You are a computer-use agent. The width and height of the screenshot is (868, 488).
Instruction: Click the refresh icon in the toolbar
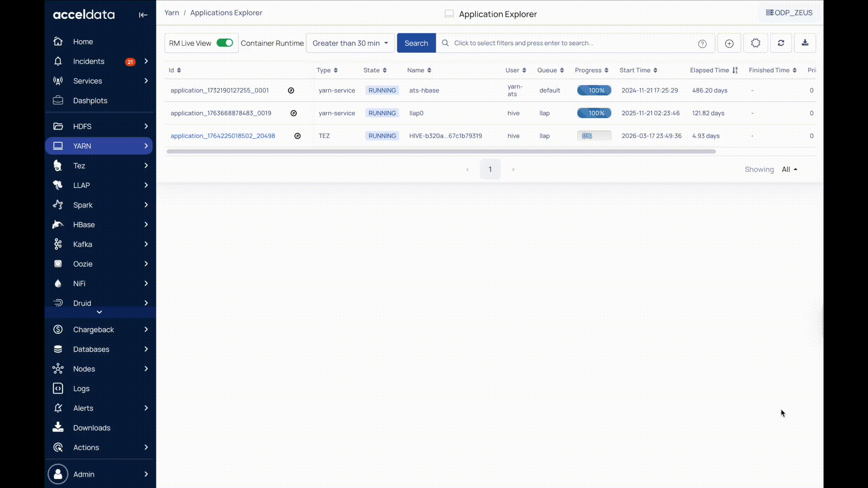coord(781,43)
